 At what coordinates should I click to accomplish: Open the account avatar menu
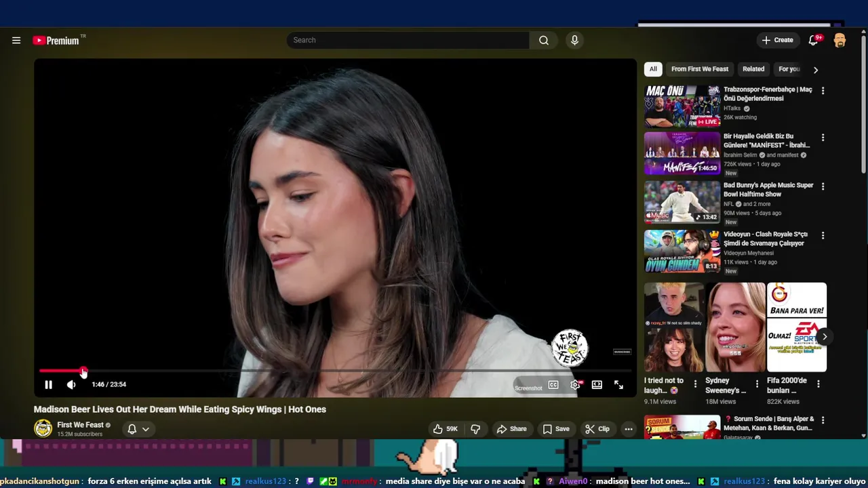coord(840,40)
